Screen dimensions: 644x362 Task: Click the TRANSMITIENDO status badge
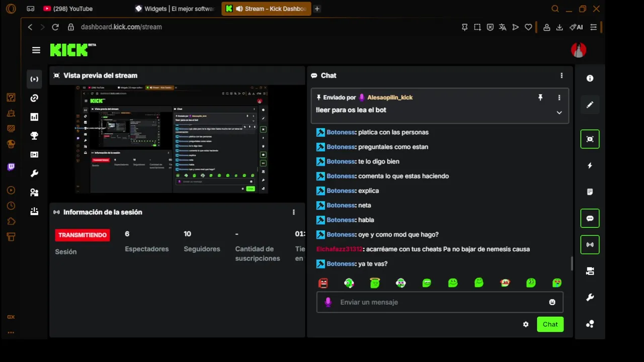pyautogui.click(x=83, y=235)
